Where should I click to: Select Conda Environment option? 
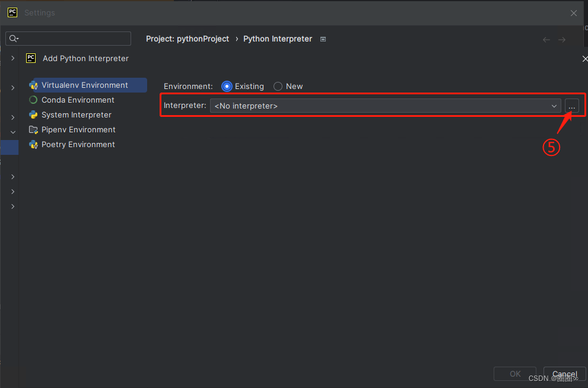[78, 100]
